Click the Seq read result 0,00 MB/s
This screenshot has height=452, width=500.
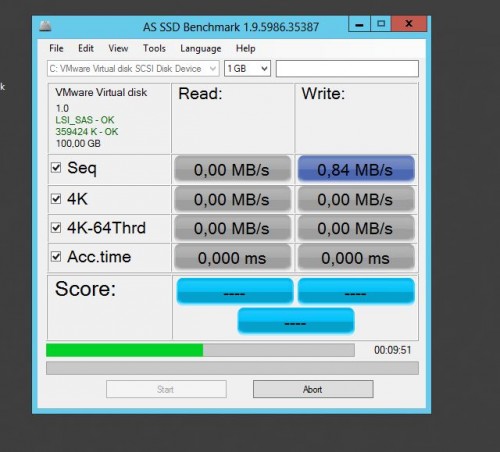point(232,169)
